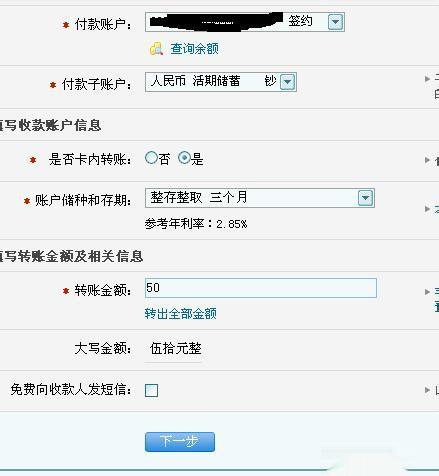Viewport: 439px width, 476px height.
Task: Open the 付款账户 dropdown arrow
Action: tap(336, 22)
